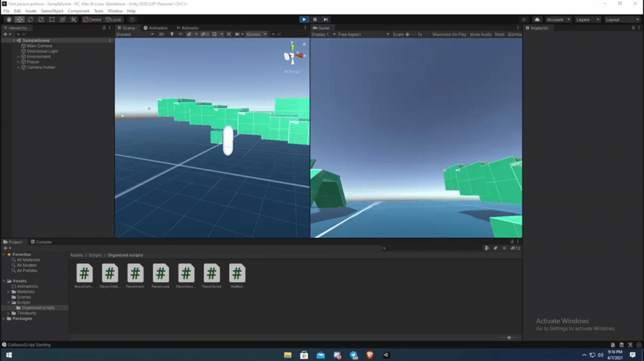Switch to the Animation tab
This screenshot has height=361, width=644.
click(156, 28)
